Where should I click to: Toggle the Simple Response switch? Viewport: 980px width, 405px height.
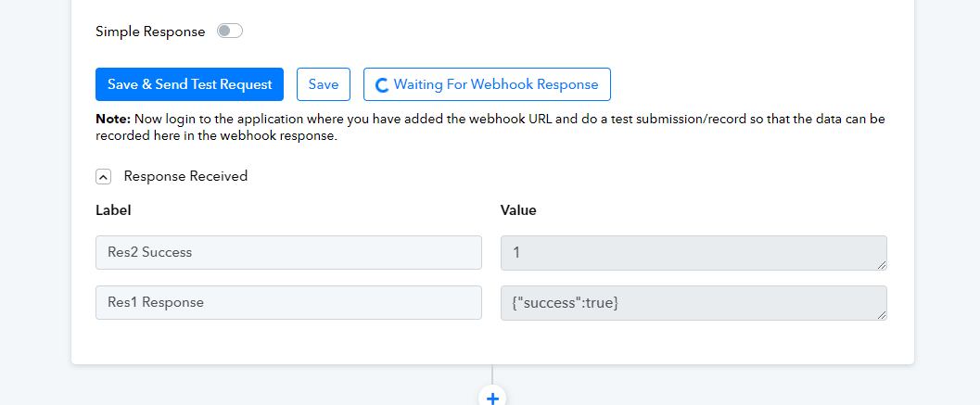click(229, 32)
